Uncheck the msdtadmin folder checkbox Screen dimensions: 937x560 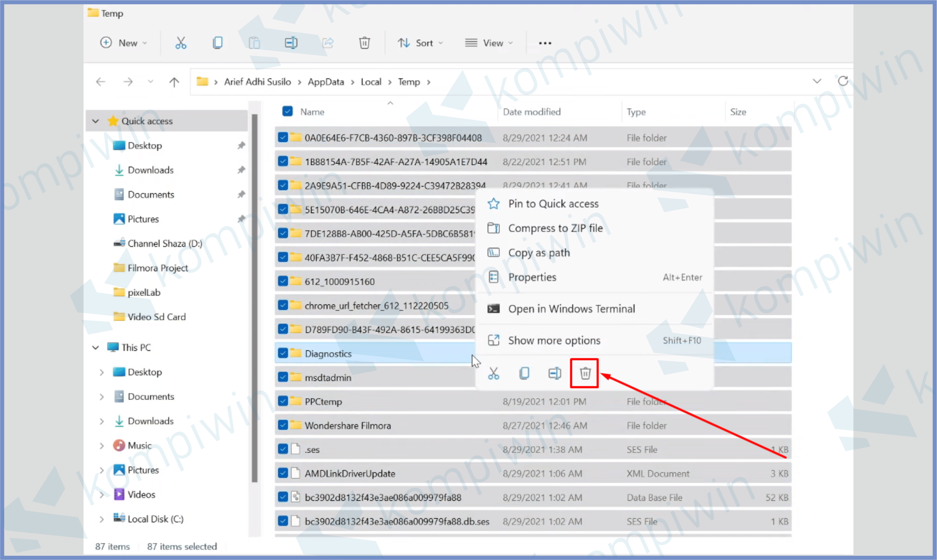pyautogui.click(x=283, y=377)
